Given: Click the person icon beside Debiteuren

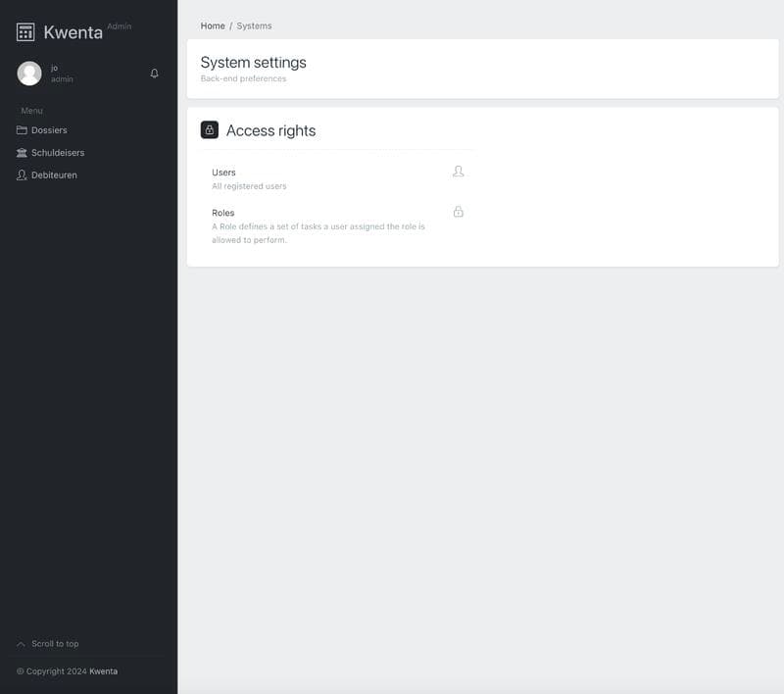Looking at the screenshot, I should pyautogui.click(x=22, y=175).
